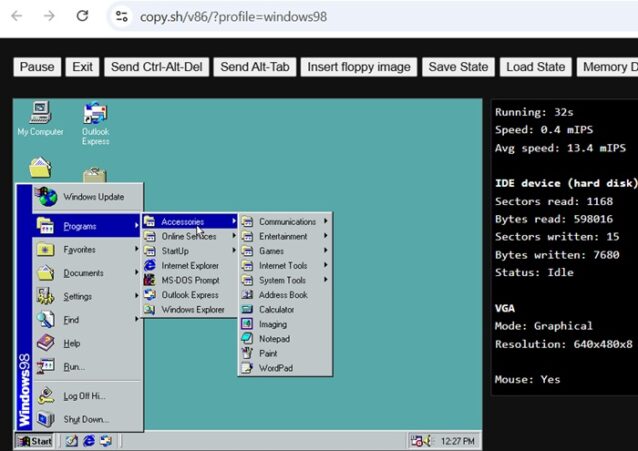Click Insert floppy image button

[x=359, y=67]
